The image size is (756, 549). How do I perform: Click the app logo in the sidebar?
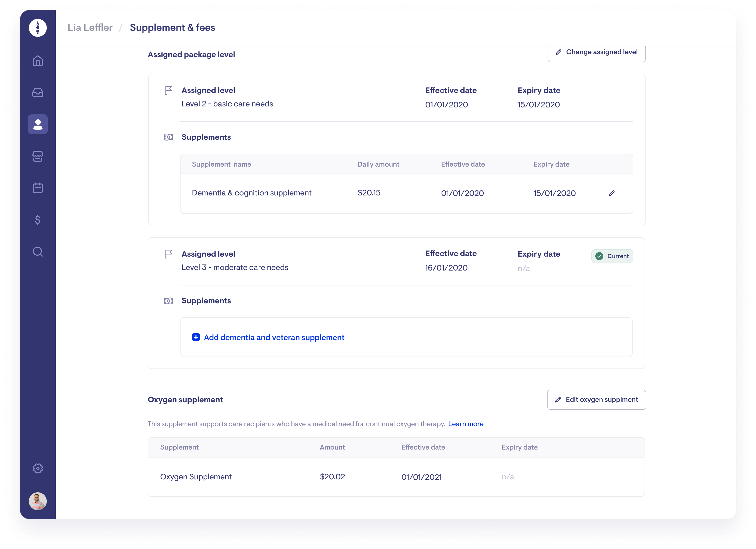38,28
